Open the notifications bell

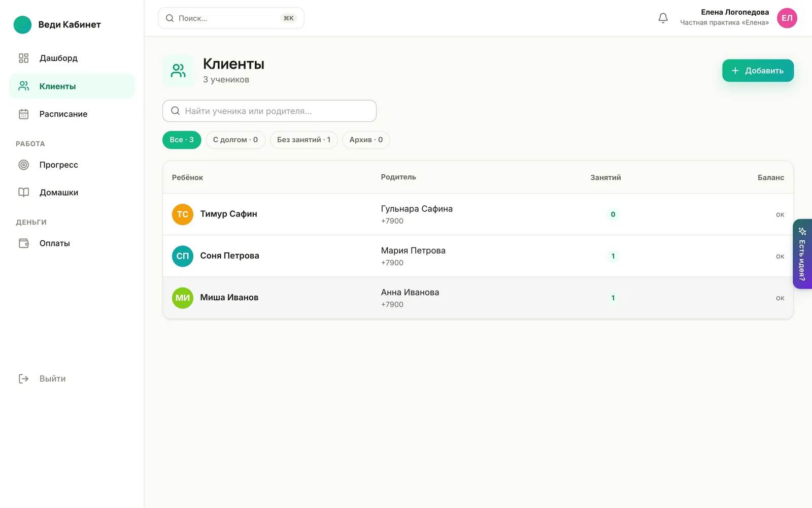pyautogui.click(x=663, y=18)
